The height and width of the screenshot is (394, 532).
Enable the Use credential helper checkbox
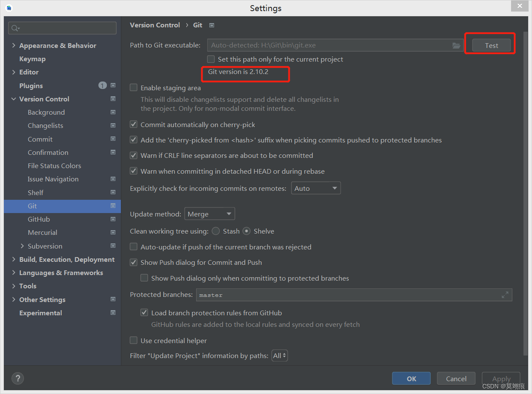point(134,341)
